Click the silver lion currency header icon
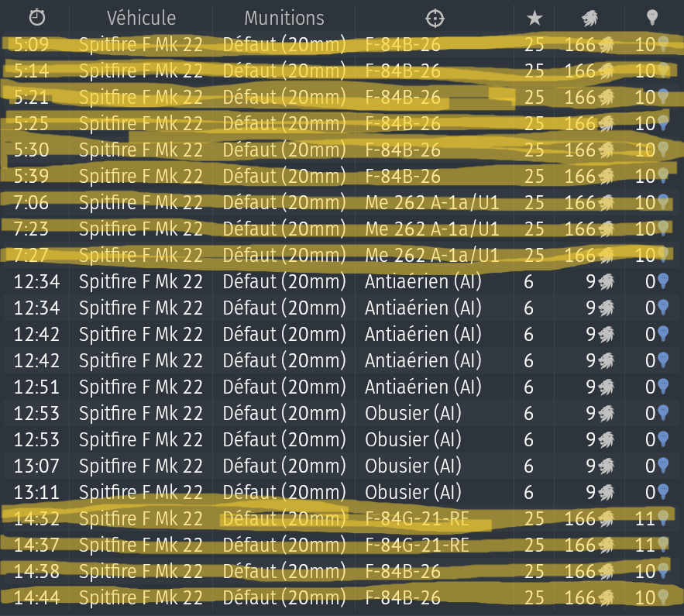The height and width of the screenshot is (616, 684). coord(596,18)
